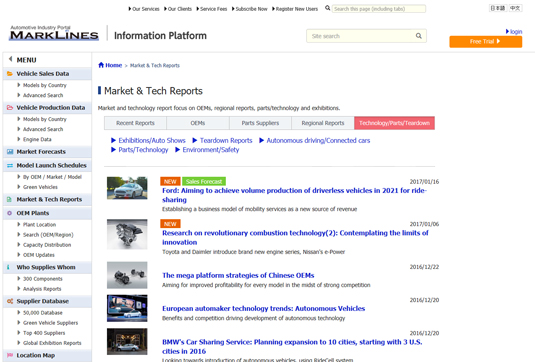Open Plant Location in the sidebar
The height and width of the screenshot is (362, 535).
coord(40,225)
